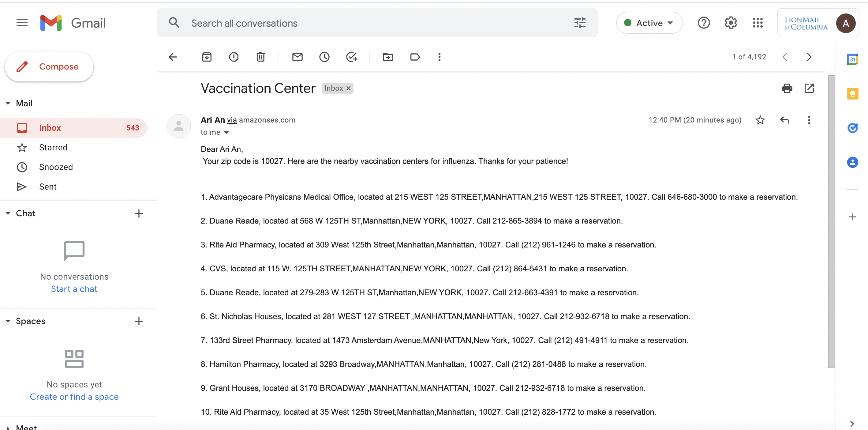Report this message as spam
This screenshot has width=868, height=430.
click(x=234, y=57)
